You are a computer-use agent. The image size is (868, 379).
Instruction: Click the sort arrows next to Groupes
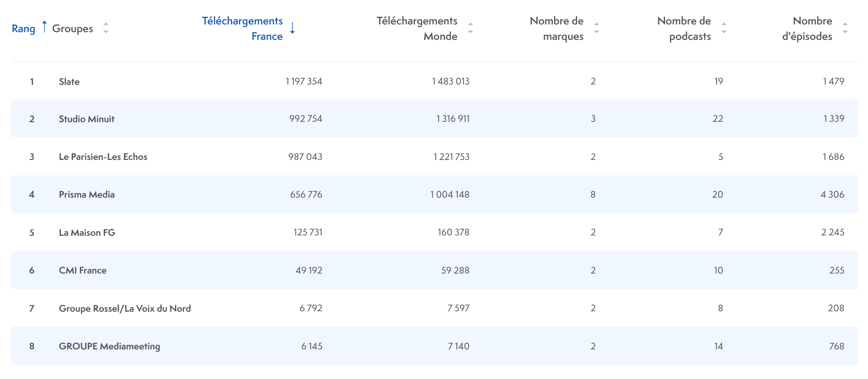click(x=106, y=28)
